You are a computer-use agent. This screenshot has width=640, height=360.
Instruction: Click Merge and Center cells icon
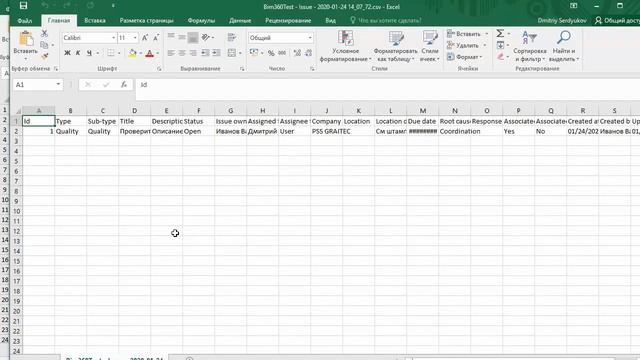point(231,53)
